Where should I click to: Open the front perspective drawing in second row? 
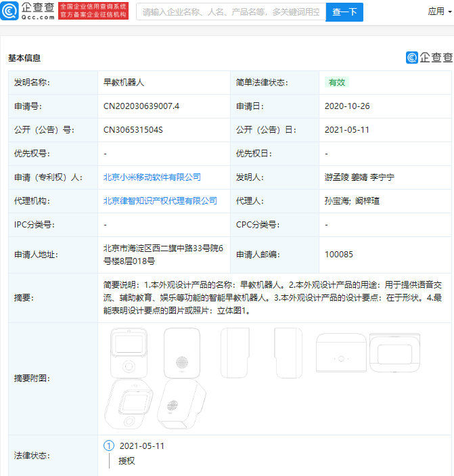(129, 407)
